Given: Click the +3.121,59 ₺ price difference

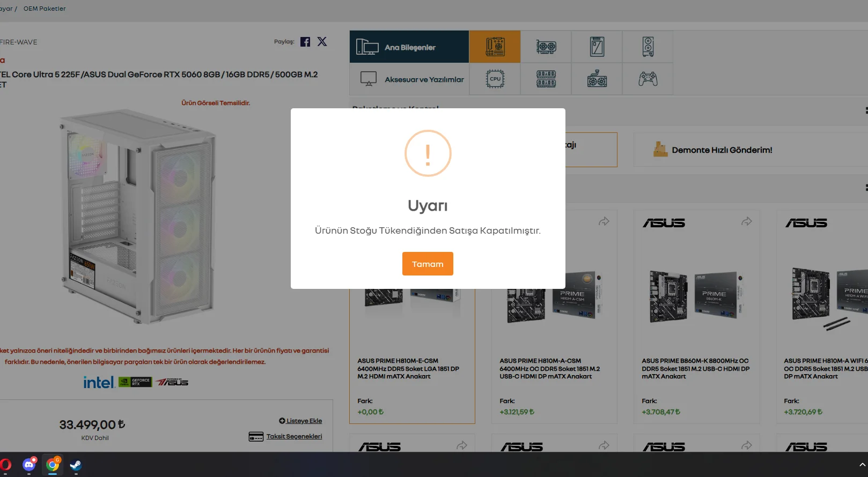Looking at the screenshot, I should [x=517, y=412].
